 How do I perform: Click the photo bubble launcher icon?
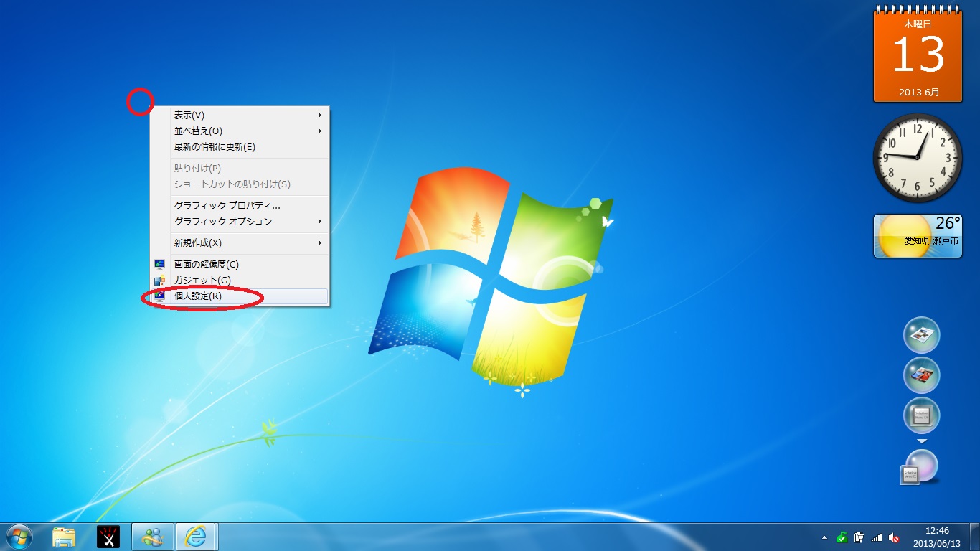(x=921, y=375)
